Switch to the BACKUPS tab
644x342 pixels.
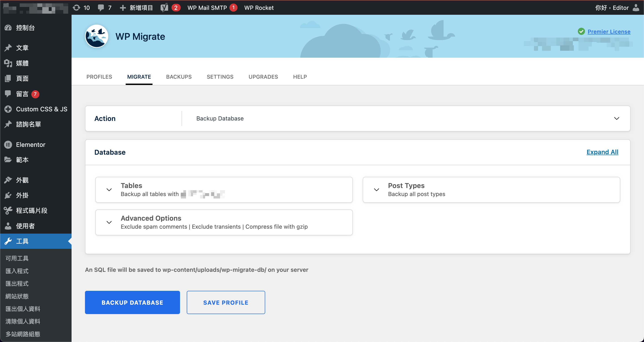[179, 77]
